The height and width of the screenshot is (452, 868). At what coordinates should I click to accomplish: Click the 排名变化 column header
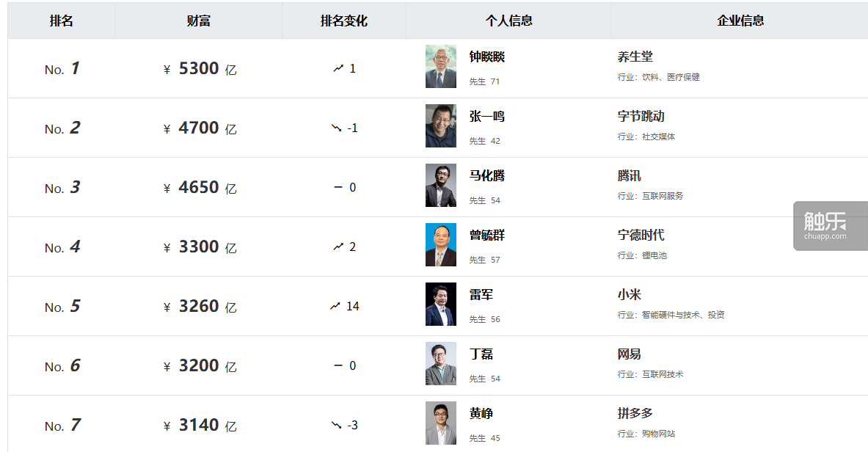click(343, 21)
